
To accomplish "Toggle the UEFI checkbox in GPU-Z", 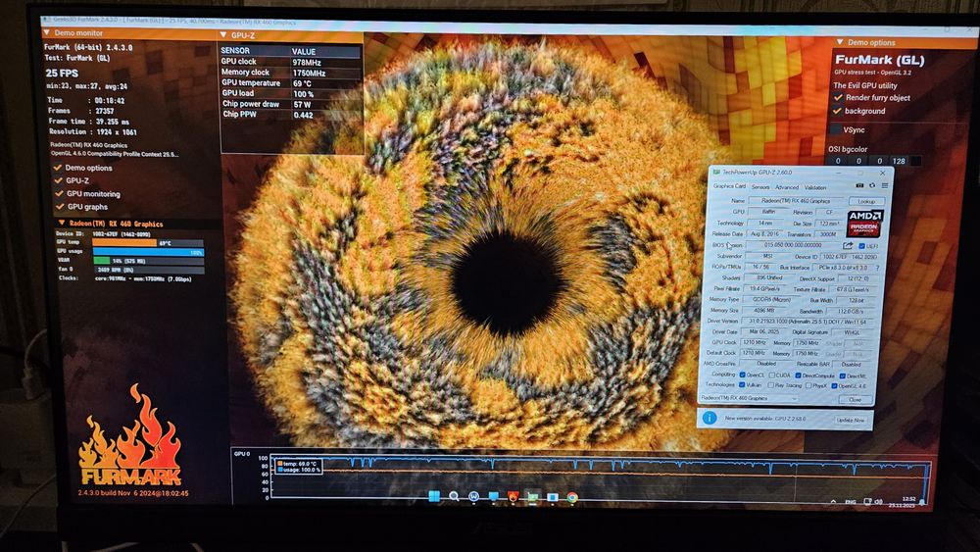I will [x=861, y=246].
